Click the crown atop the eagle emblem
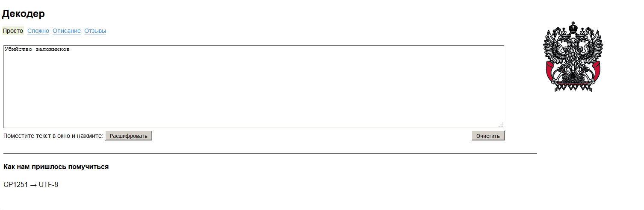This screenshot has width=644, height=210. (x=573, y=27)
